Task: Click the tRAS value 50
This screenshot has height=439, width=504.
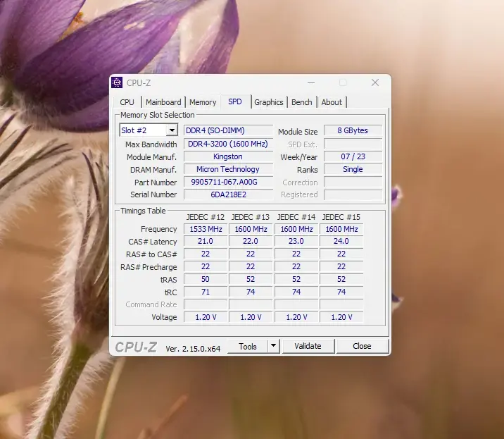Action: click(206, 279)
